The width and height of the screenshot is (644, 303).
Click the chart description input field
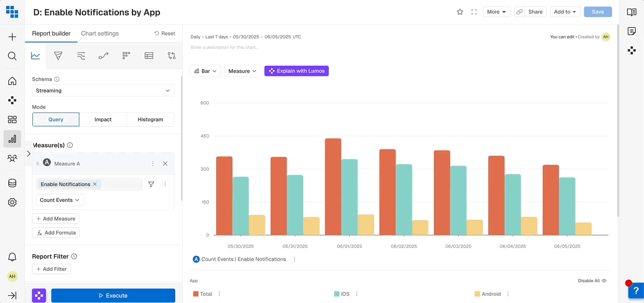point(224,47)
